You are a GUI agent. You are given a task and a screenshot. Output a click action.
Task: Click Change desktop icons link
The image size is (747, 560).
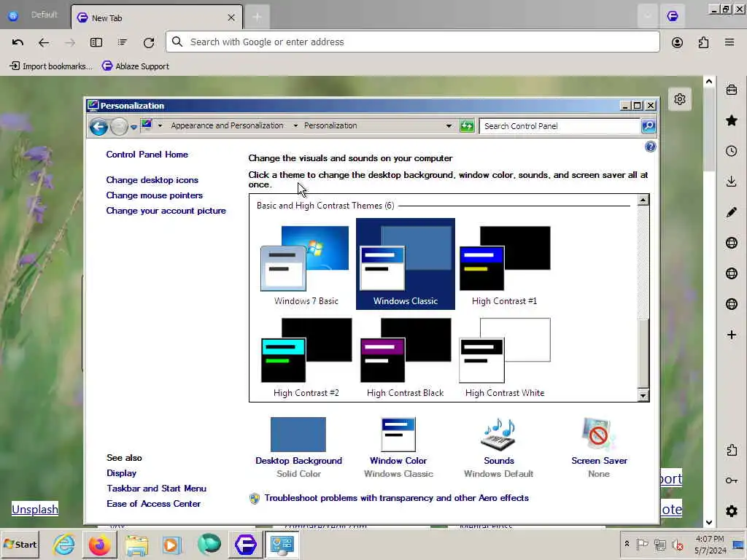152,180
